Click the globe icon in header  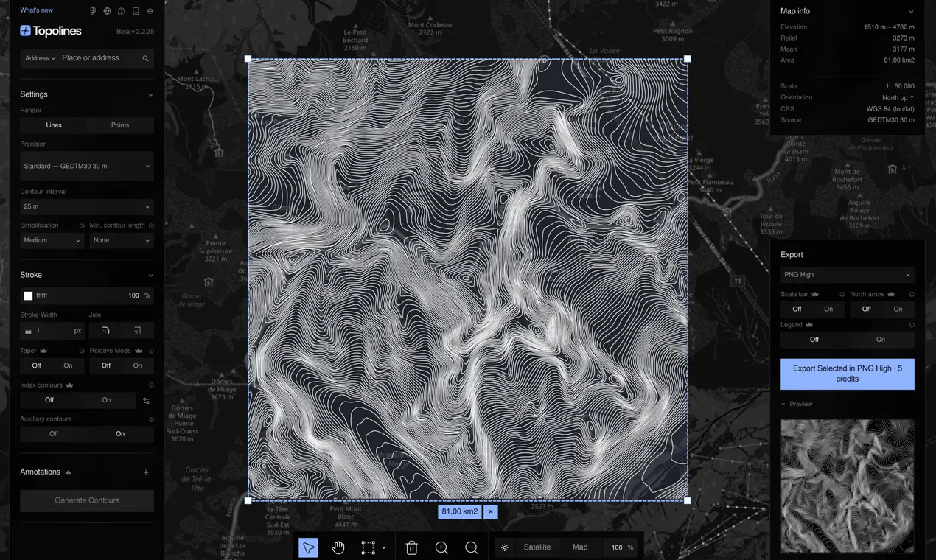pos(107,11)
